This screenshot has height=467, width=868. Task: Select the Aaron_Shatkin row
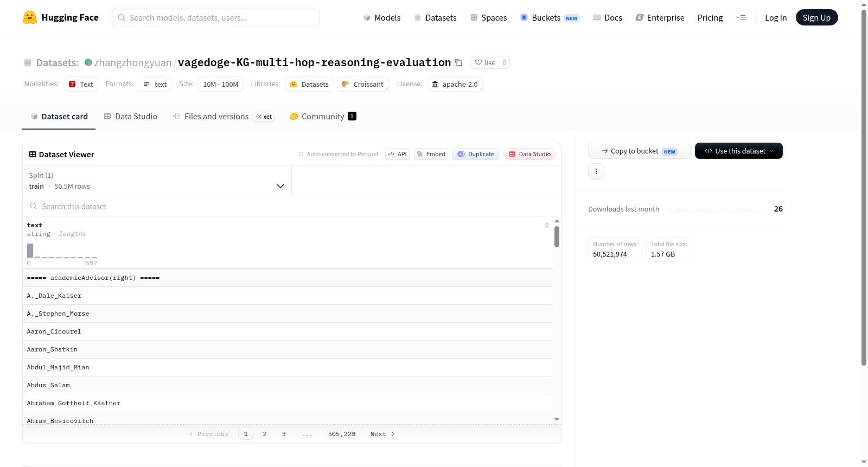coord(288,349)
